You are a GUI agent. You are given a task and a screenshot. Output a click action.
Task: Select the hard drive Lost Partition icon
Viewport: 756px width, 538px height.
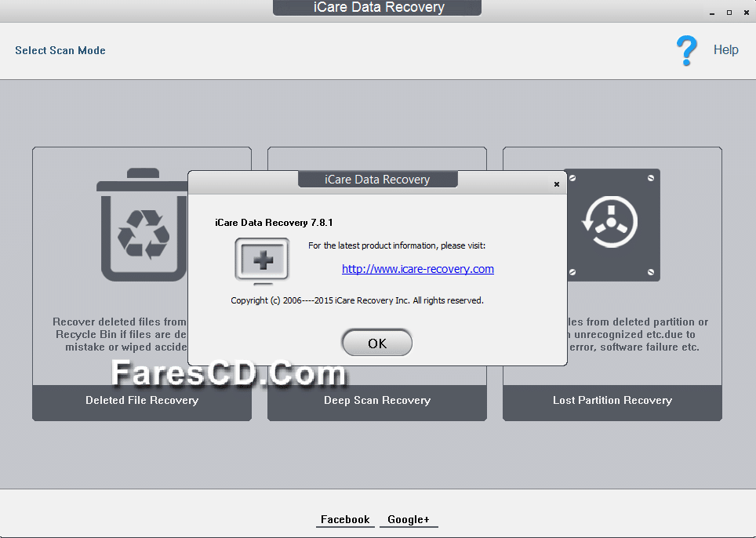click(x=612, y=224)
